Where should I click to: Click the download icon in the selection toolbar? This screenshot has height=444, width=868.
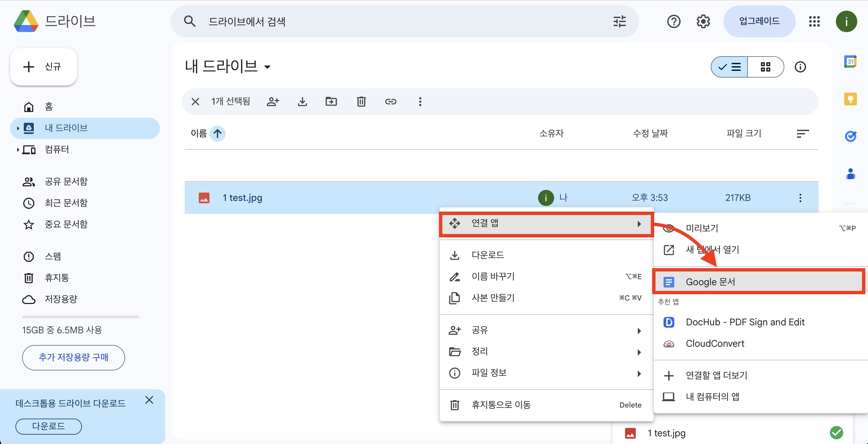pos(302,101)
